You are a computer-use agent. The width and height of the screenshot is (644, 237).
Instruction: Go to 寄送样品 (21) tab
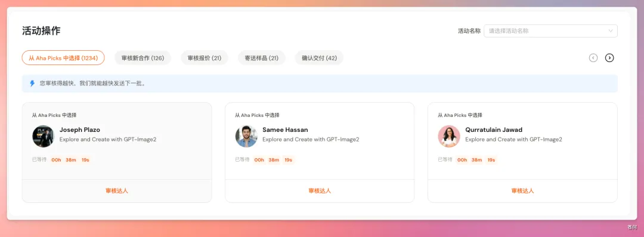262,58
